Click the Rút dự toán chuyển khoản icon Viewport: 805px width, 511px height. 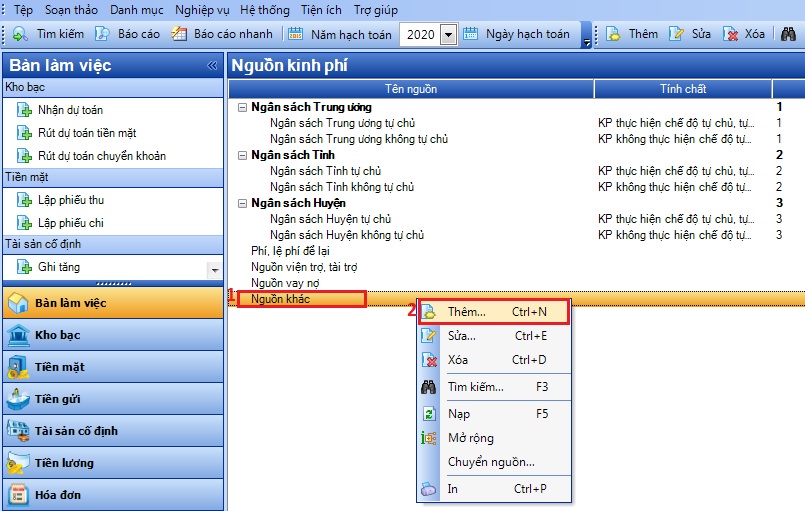click(24, 156)
